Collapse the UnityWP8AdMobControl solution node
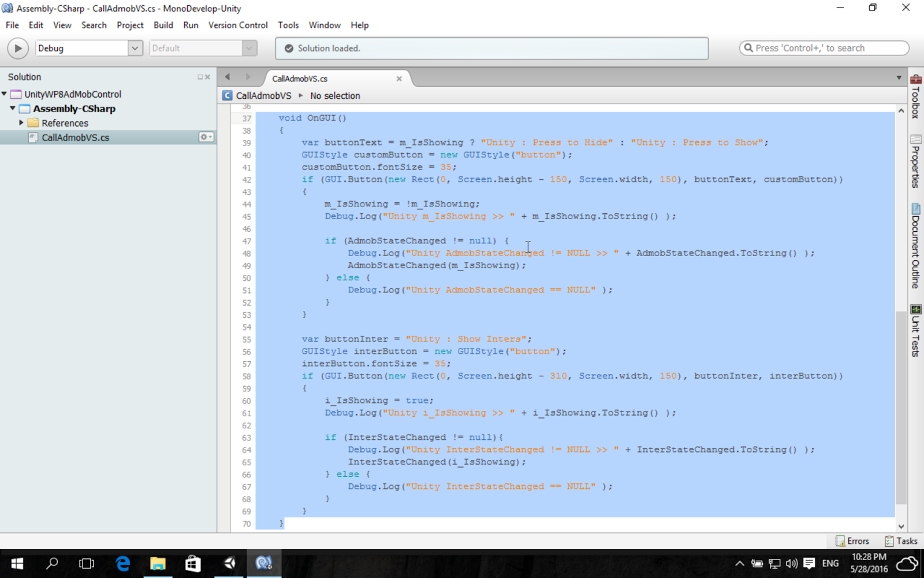The image size is (924, 578). [x=5, y=94]
